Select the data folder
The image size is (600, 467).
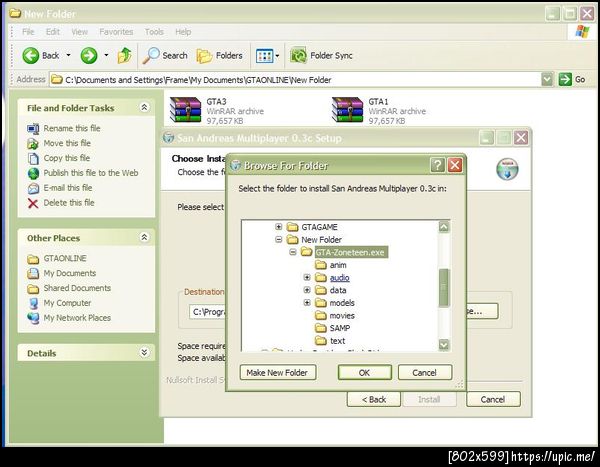click(x=338, y=290)
